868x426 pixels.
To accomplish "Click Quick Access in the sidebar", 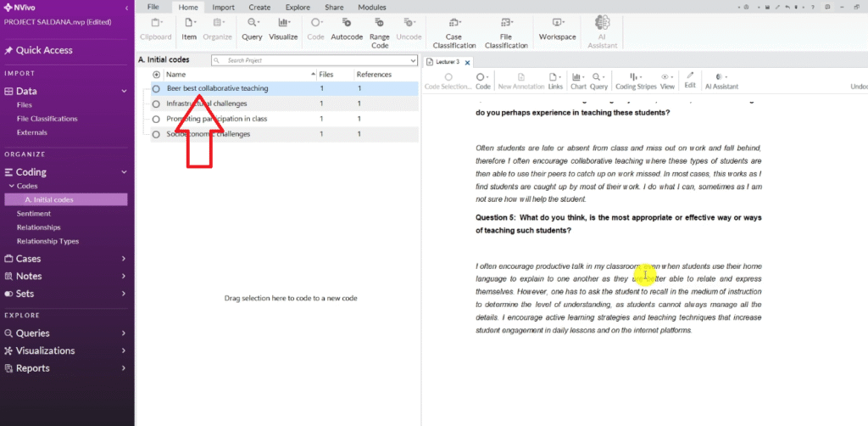I will pyautogui.click(x=44, y=50).
